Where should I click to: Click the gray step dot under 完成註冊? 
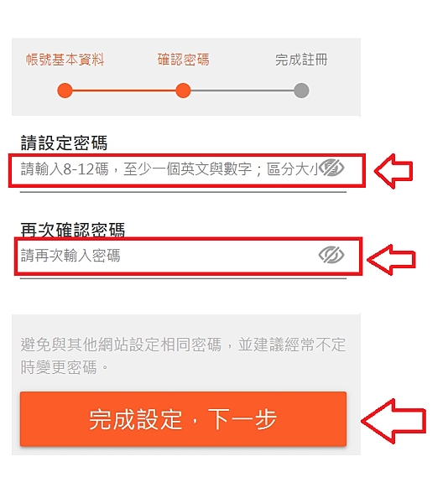point(302,91)
